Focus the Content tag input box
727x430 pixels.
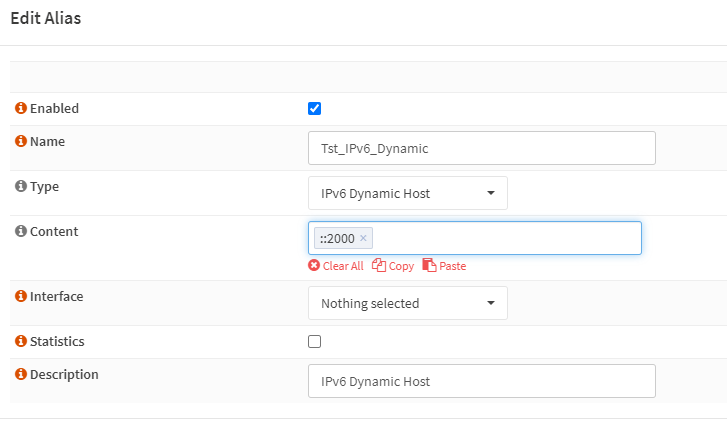pos(505,238)
